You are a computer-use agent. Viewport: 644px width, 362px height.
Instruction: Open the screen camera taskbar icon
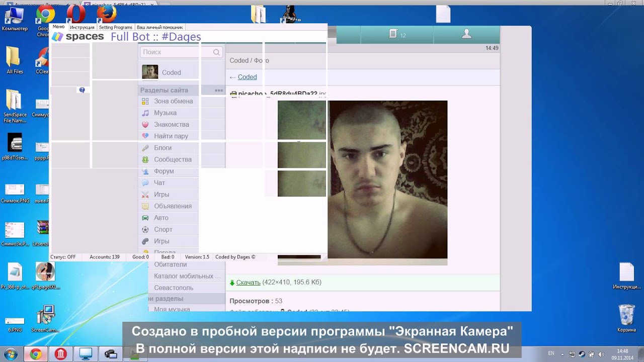(x=111, y=354)
